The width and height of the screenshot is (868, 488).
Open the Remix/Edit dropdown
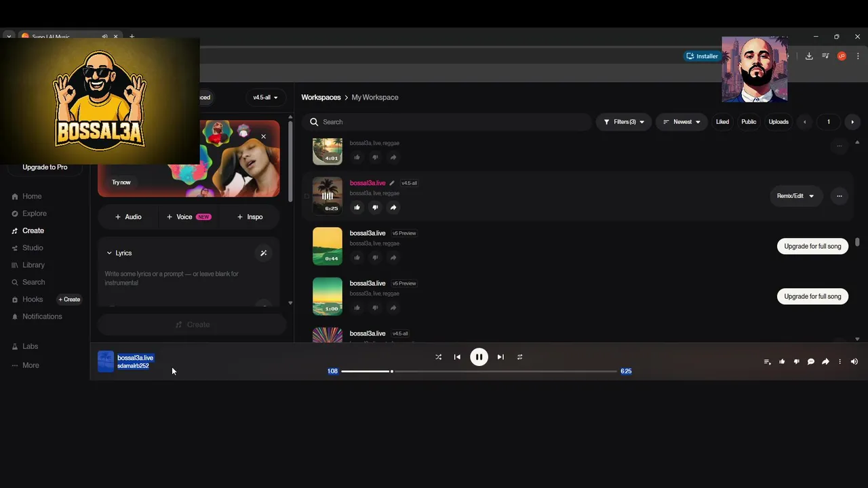point(796,196)
